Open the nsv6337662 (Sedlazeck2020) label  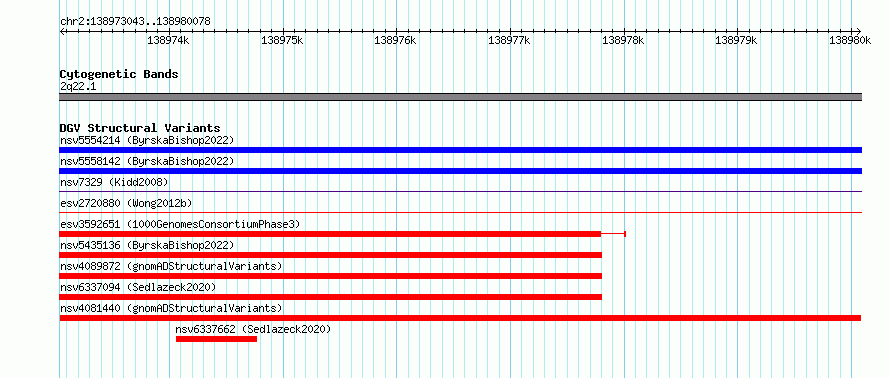coord(253,329)
